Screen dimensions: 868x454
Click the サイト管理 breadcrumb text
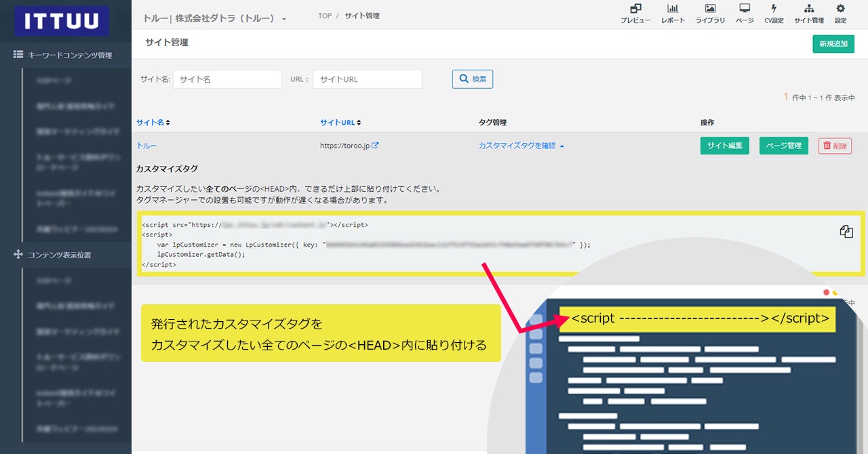coord(362,16)
